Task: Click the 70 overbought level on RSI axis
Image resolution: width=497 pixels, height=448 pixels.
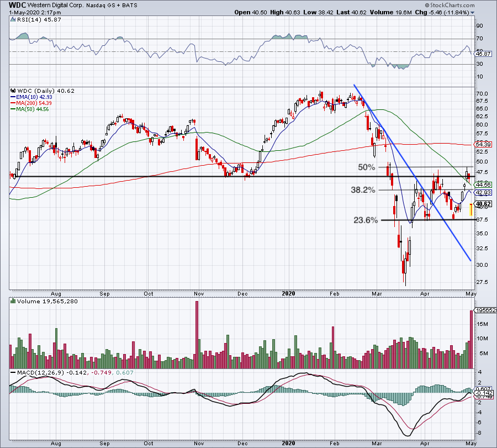Action: point(479,38)
